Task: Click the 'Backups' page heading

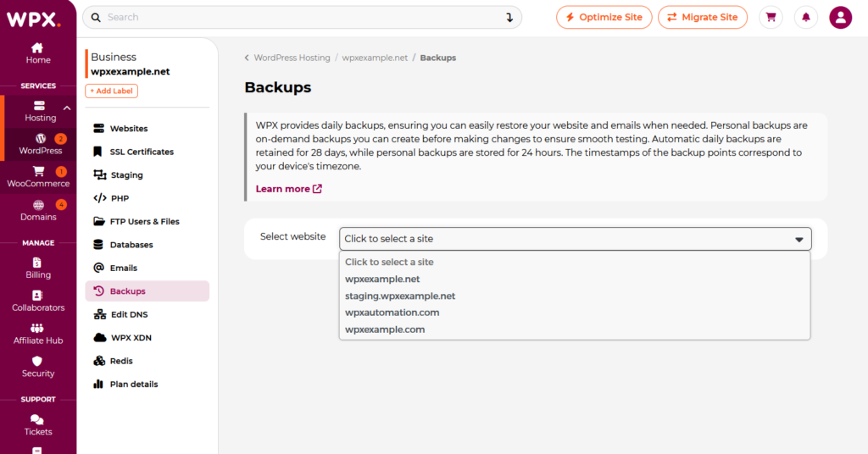Action: tap(278, 87)
